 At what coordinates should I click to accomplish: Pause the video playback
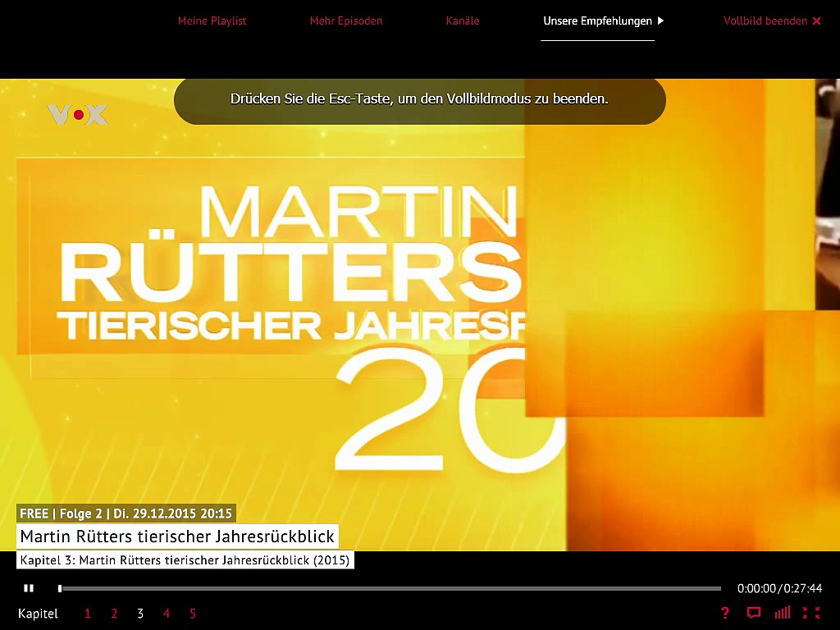coord(29,588)
